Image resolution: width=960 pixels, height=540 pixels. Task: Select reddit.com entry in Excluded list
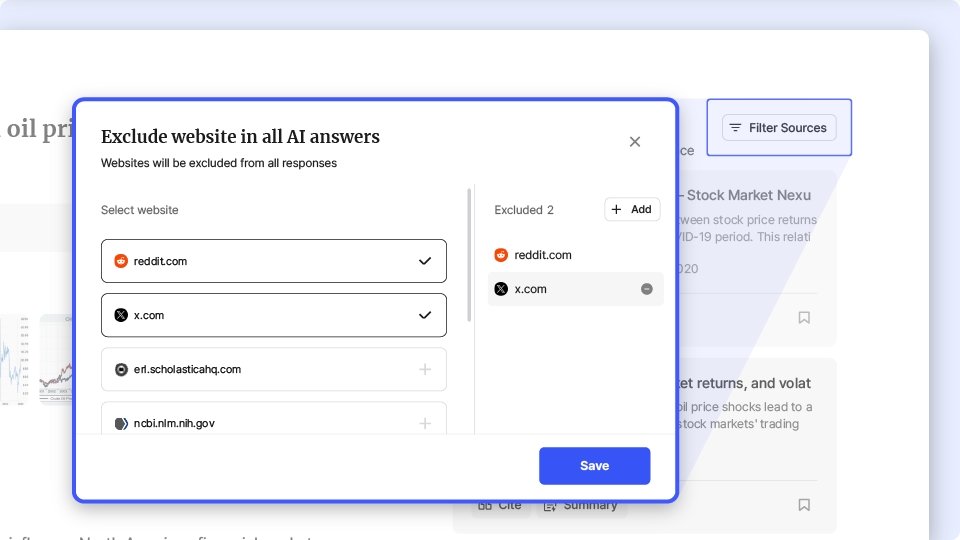click(543, 255)
